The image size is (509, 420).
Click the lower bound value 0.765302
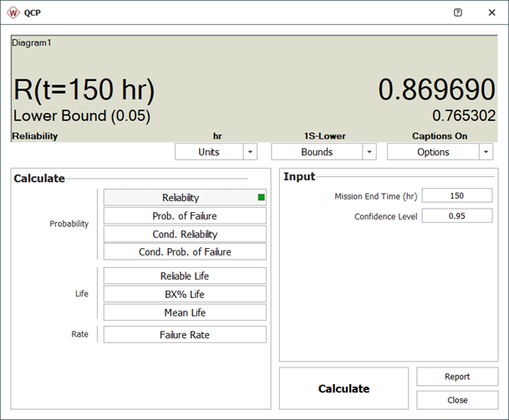coord(464,116)
